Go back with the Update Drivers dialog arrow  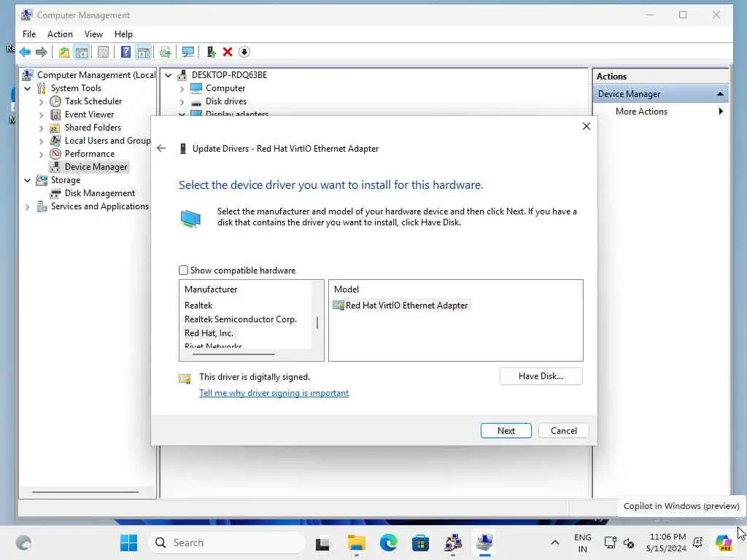click(x=161, y=148)
